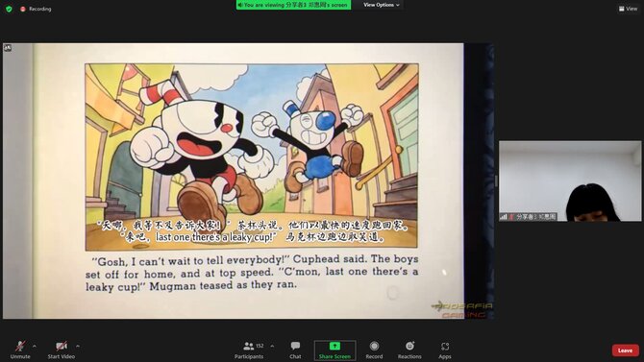
Task: Open the Chat panel
Action: [295, 350]
